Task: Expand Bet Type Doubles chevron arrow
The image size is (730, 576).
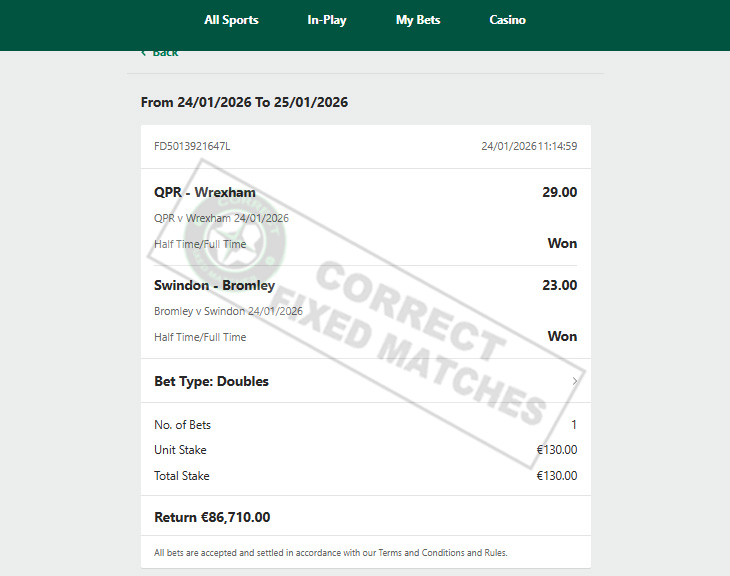Action: pyautogui.click(x=575, y=381)
